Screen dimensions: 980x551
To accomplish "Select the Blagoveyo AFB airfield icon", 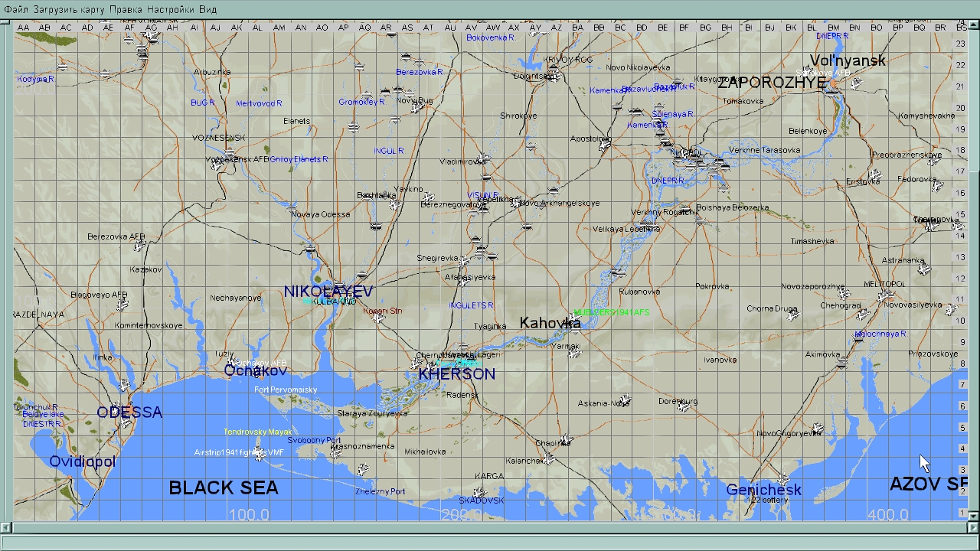I will (x=122, y=305).
